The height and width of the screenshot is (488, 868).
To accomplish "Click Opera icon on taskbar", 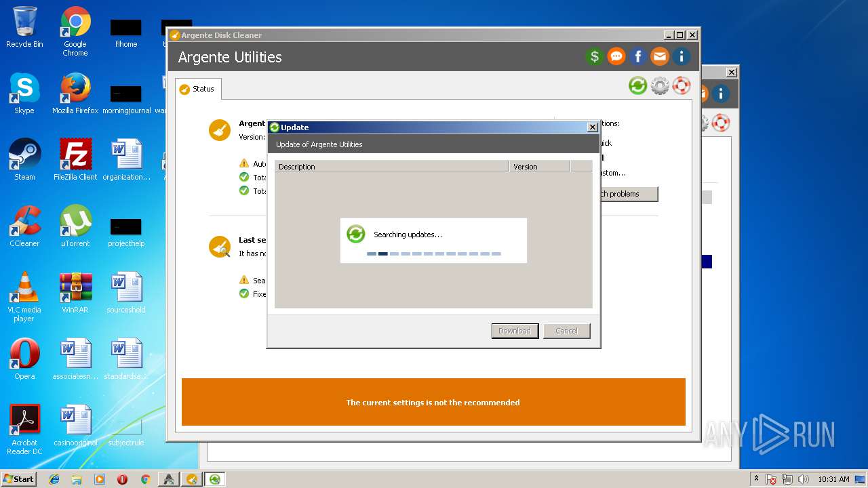I will [x=122, y=479].
